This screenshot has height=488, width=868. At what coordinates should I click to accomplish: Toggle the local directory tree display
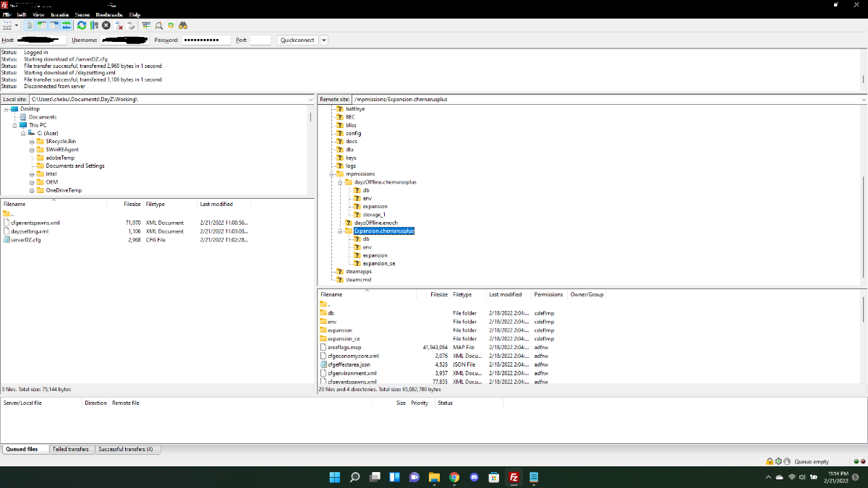42,25
